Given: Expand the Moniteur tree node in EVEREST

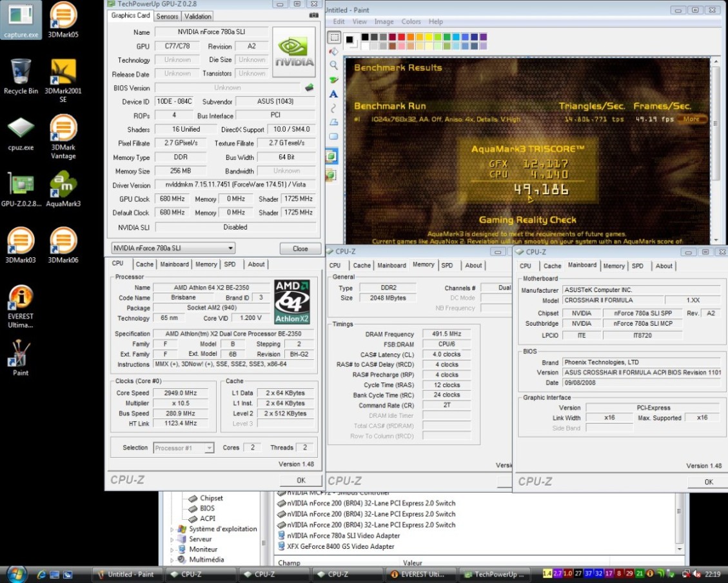Looking at the screenshot, I should (x=172, y=549).
